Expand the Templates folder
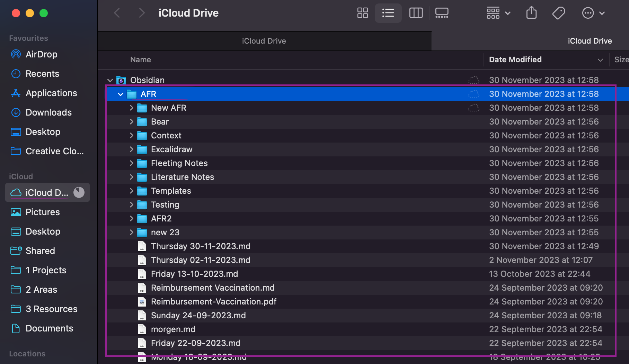The height and width of the screenshot is (364, 629). pos(131,191)
